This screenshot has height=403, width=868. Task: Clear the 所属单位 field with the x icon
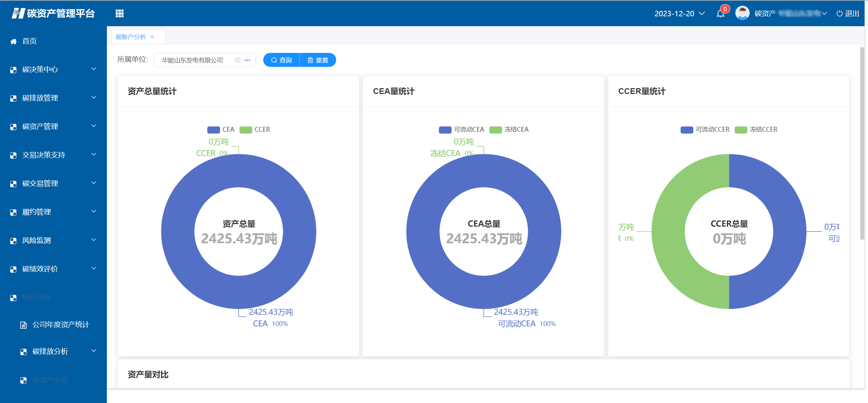coord(237,60)
